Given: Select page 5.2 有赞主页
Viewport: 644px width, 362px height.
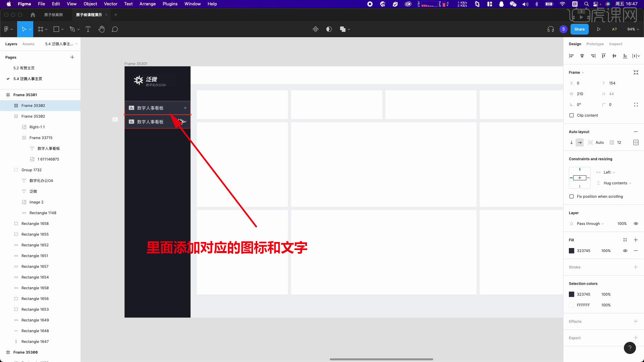Looking at the screenshot, I should point(24,68).
